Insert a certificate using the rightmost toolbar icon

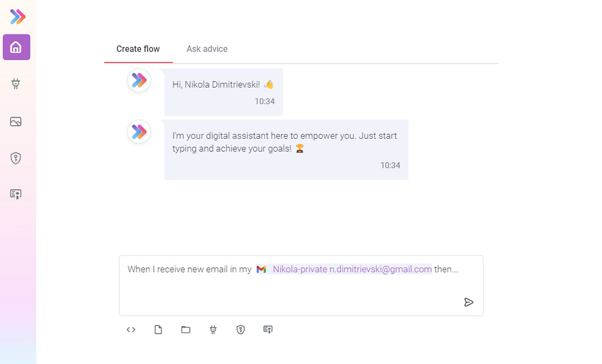coord(267,330)
